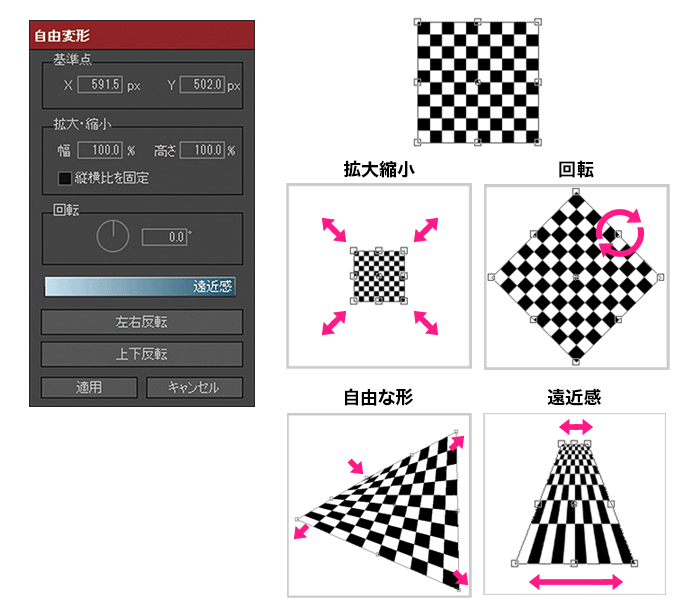The image size is (700, 600).
Task: Click the 遠近感 perspective slider bar
Action: 141,287
